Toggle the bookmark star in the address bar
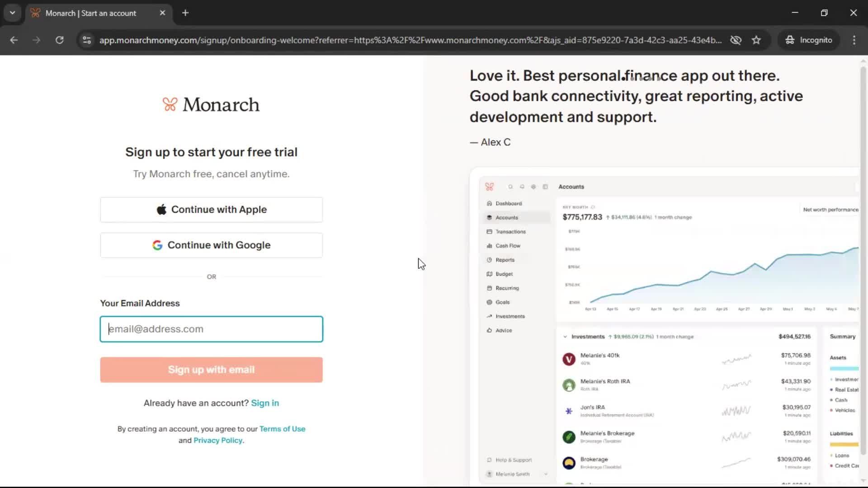This screenshot has height=488, width=868. point(756,40)
